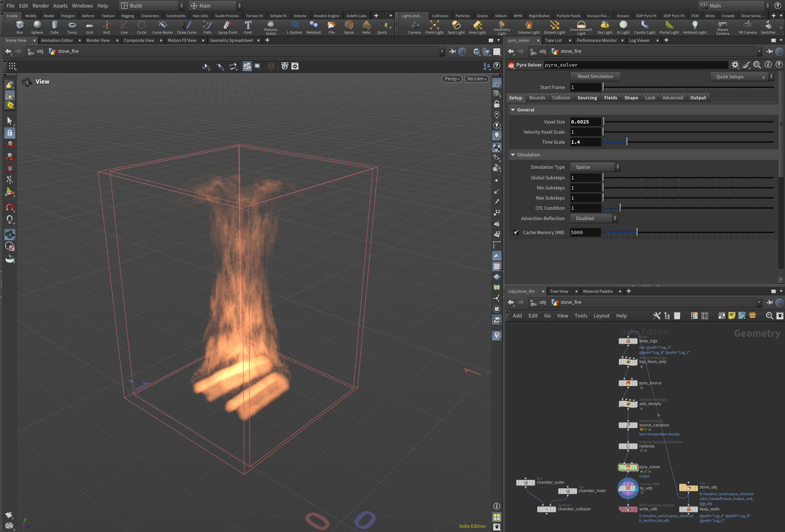Create a Box from the Create shelf
This screenshot has height=532, width=785.
(x=20, y=27)
